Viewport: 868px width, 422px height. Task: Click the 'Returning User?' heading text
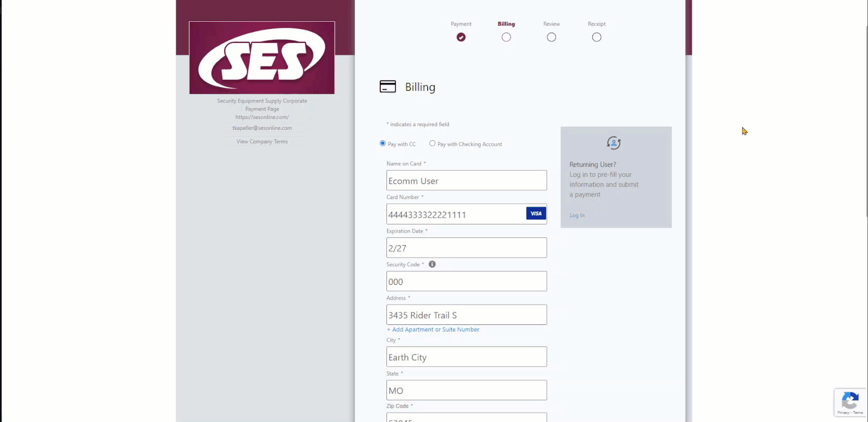[x=593, y=164]
